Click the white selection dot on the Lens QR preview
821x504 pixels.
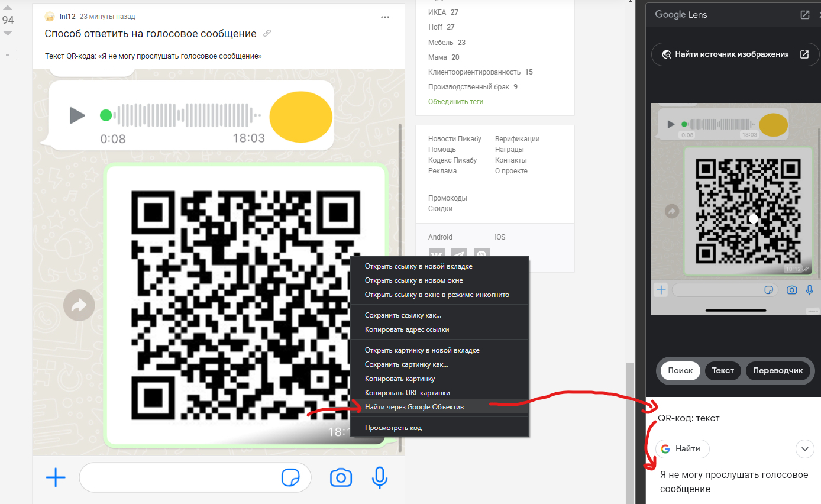753,219
